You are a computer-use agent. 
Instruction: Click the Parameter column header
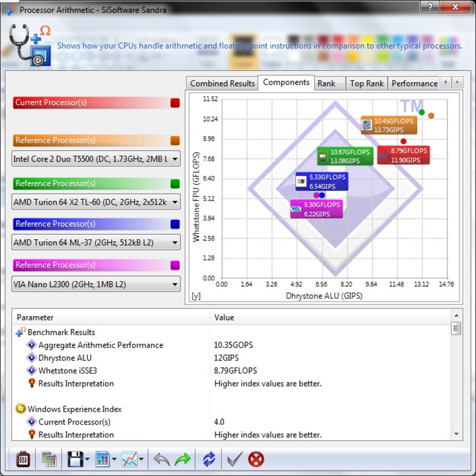click(x=111, y=317)
